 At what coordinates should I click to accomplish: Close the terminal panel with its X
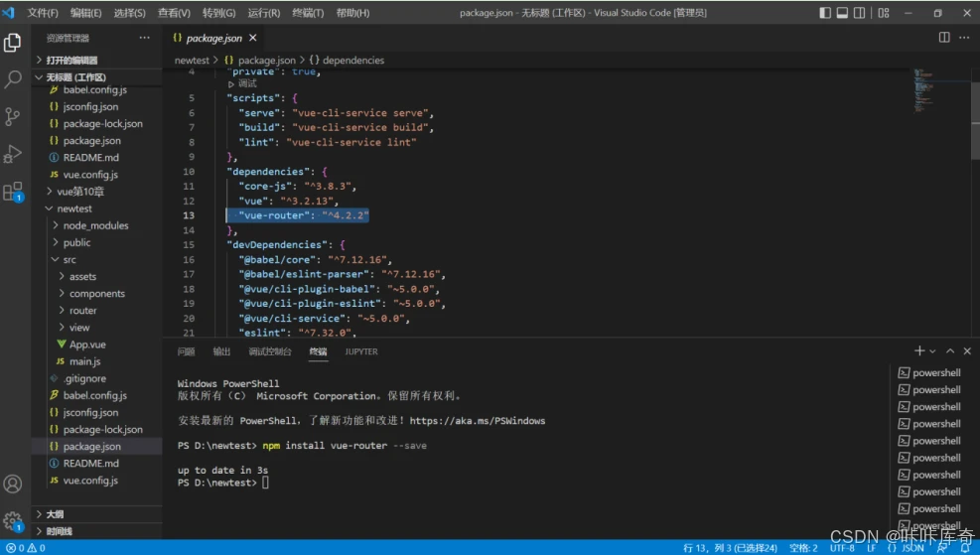pyautogui.click(x=967, y=351)
